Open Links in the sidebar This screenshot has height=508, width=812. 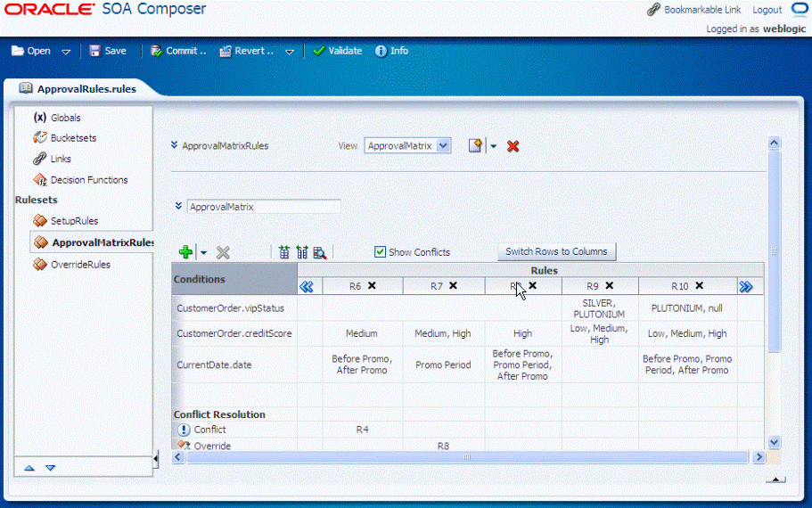click(x=61, y=159)
